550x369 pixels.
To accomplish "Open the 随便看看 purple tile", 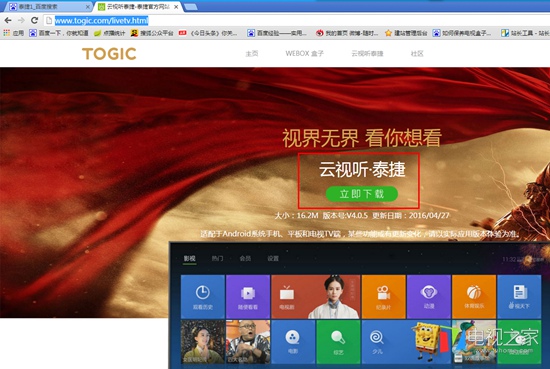I will coord(248,296).
